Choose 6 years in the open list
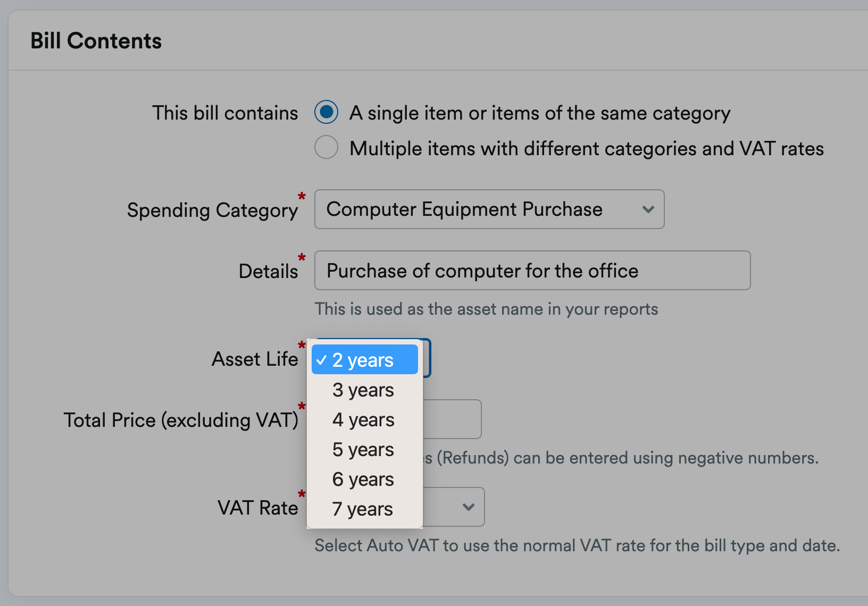The height and width of the screenshot is (606, 868). (x=363, y=479)
